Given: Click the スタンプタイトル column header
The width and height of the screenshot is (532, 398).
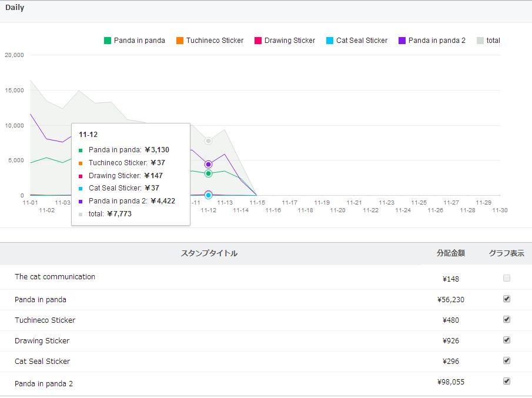Looking at the screenshot, I should click(209, 253).
